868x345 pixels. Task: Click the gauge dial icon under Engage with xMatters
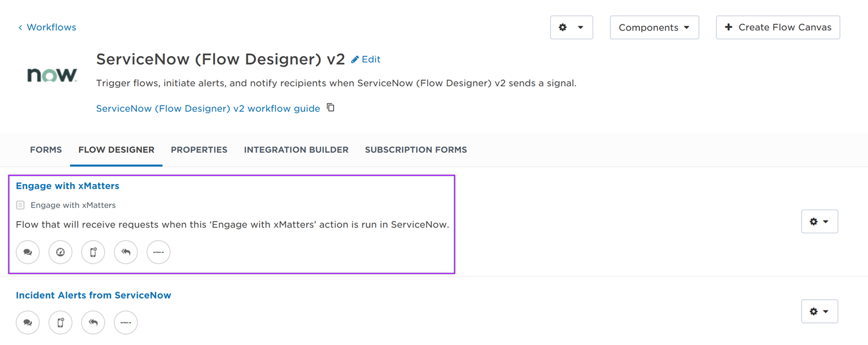pos(60,252)
